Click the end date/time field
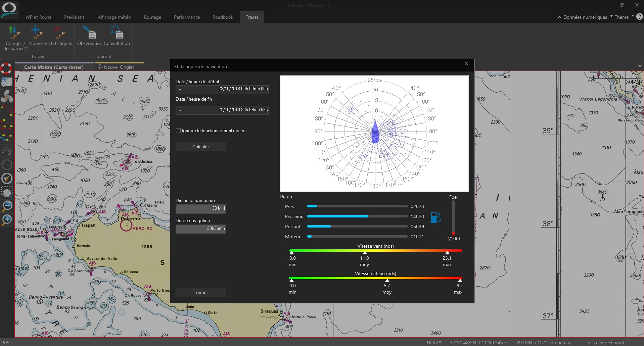This screenshot has width=644, height=346. click(x=222, y=110)
